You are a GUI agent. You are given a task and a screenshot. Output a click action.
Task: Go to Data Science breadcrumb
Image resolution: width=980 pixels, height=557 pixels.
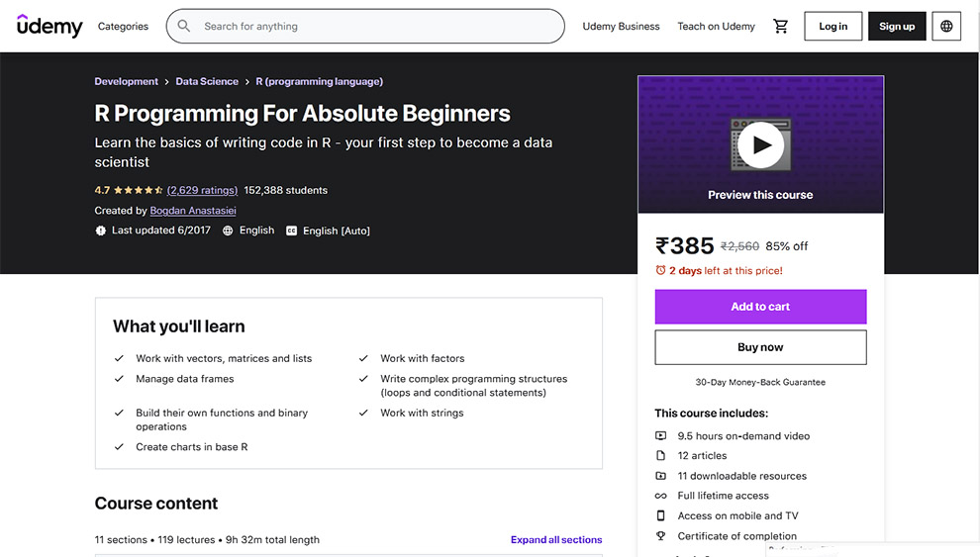point(207,81)
